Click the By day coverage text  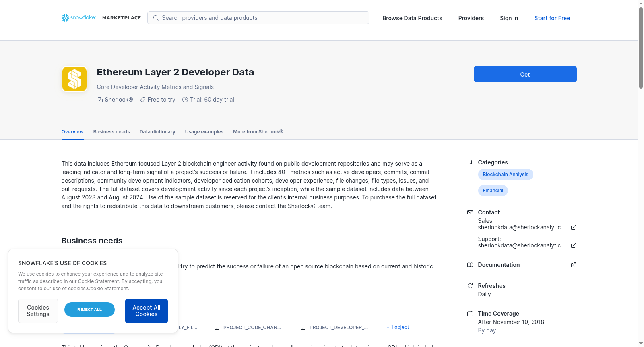pos(487,330)
